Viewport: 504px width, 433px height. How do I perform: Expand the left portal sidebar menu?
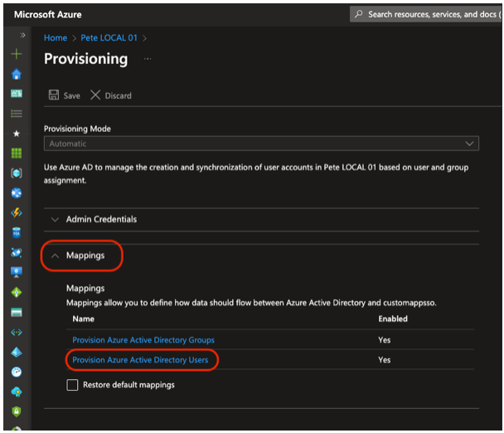(22, 35)
